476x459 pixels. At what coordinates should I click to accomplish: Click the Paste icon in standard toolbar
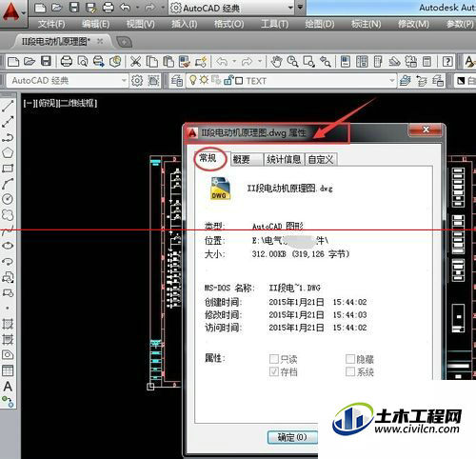pyautogui.click(x=169, y=61)
